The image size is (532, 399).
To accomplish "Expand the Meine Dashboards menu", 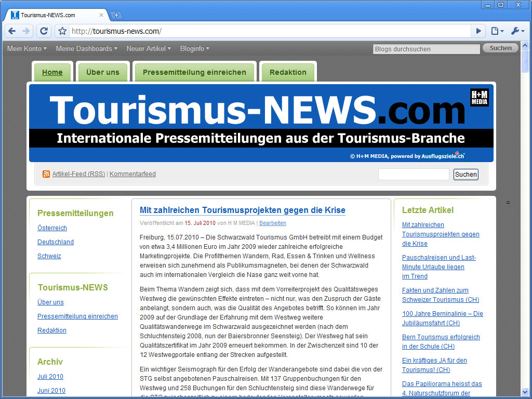I will point(86,48).
